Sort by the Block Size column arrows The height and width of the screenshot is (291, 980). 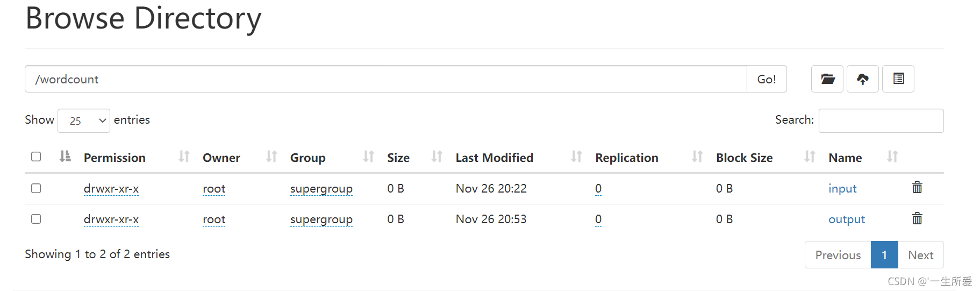[810, 157]
